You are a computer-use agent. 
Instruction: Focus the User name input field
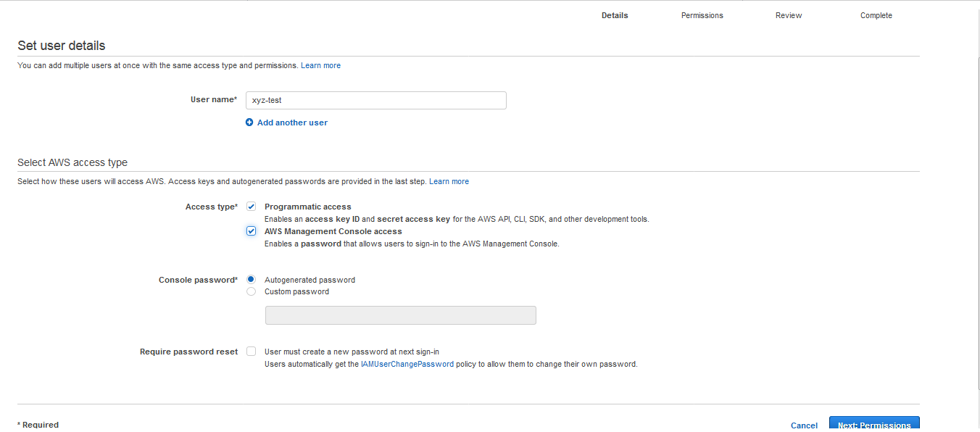click(375, 100)
